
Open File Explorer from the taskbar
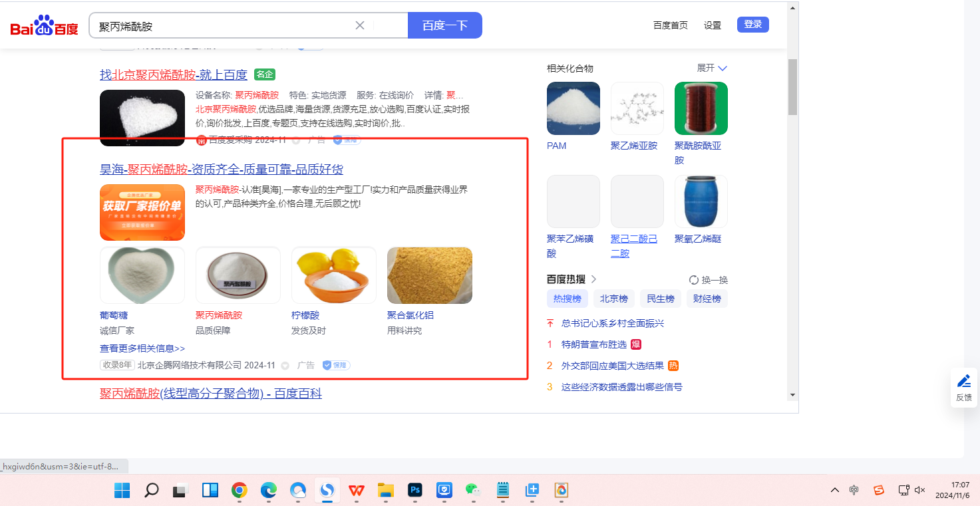pyautogui.click(x=386, y=491)
